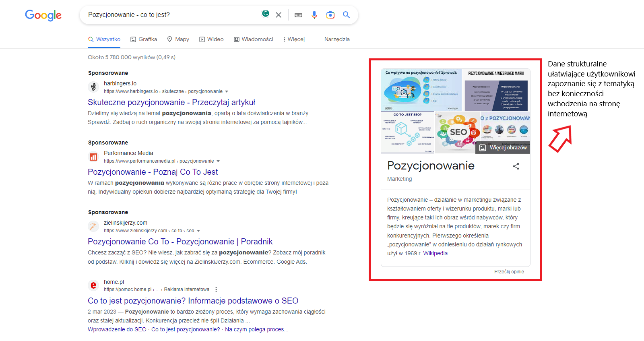Screen dimensions: 644x341
Task: Click Performance Media site favicon
Action: click(x=93, y=157)
